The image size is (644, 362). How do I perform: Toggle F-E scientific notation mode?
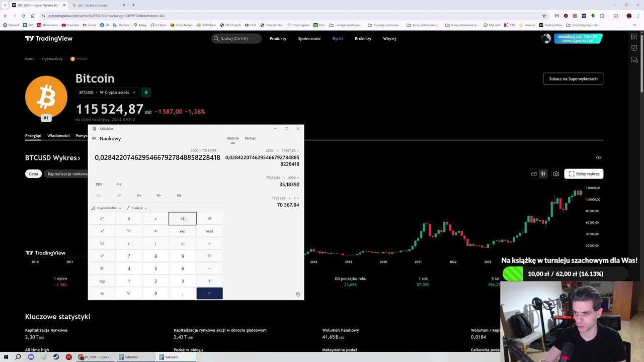point(119,184)
